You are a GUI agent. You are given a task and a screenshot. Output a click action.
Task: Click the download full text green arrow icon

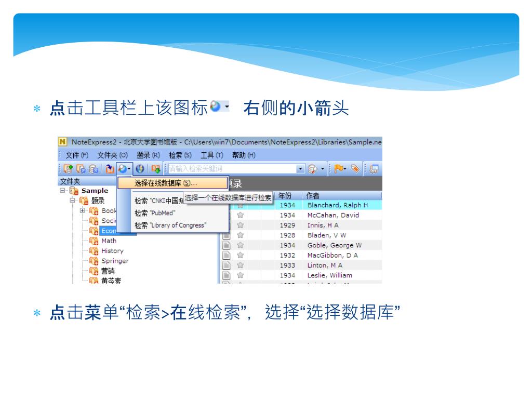156,169
